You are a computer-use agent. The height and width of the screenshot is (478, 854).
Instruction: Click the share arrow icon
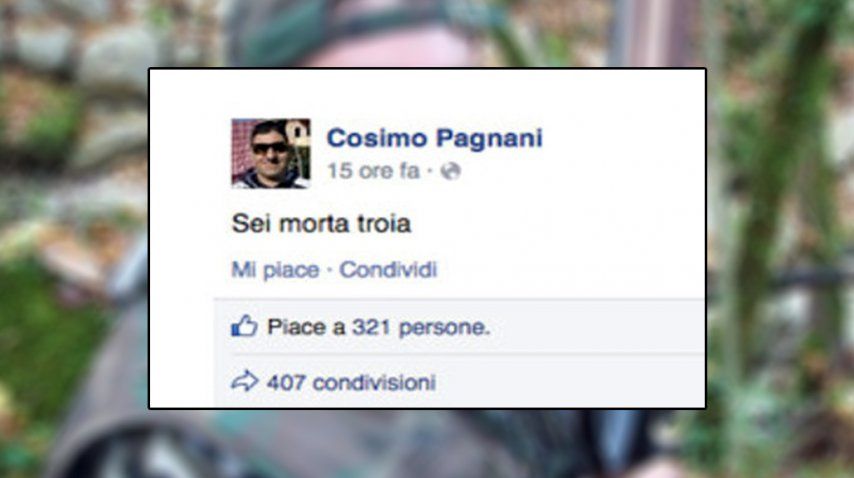coord(245,381)
